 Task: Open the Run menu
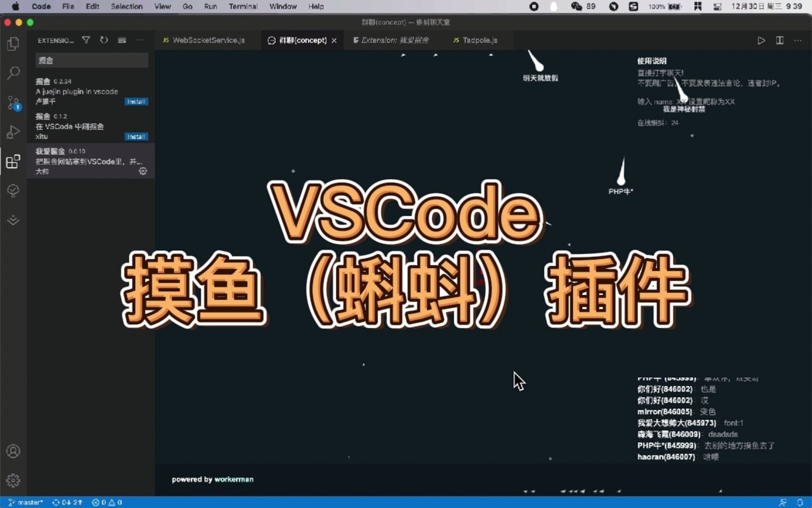coord(211,7)
